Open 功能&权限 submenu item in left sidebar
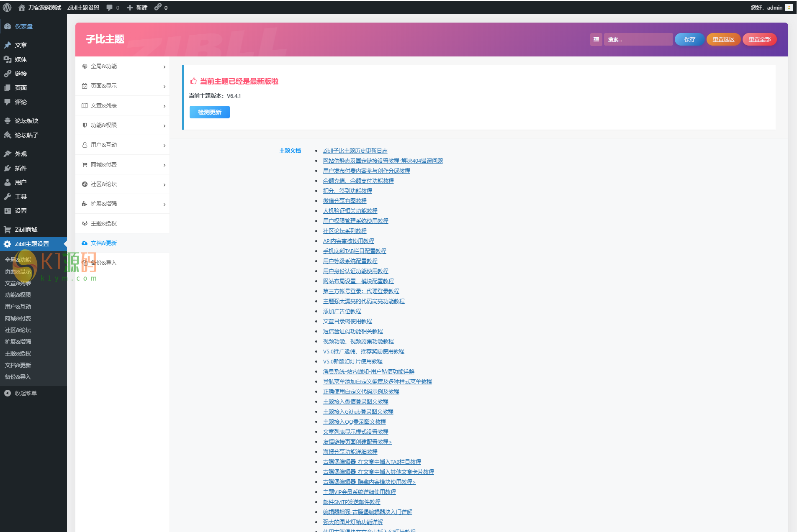This screenshot has height=532, width=797. click(x=18, y=295)
